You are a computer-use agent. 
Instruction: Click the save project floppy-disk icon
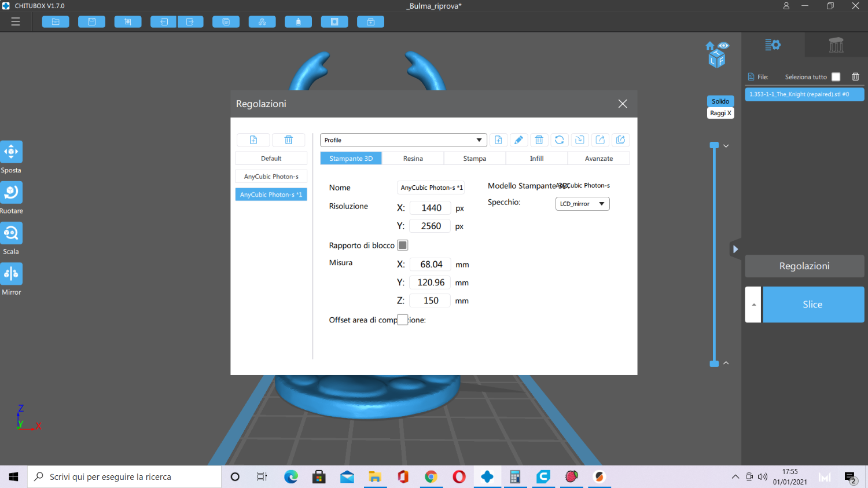(91, 22)
